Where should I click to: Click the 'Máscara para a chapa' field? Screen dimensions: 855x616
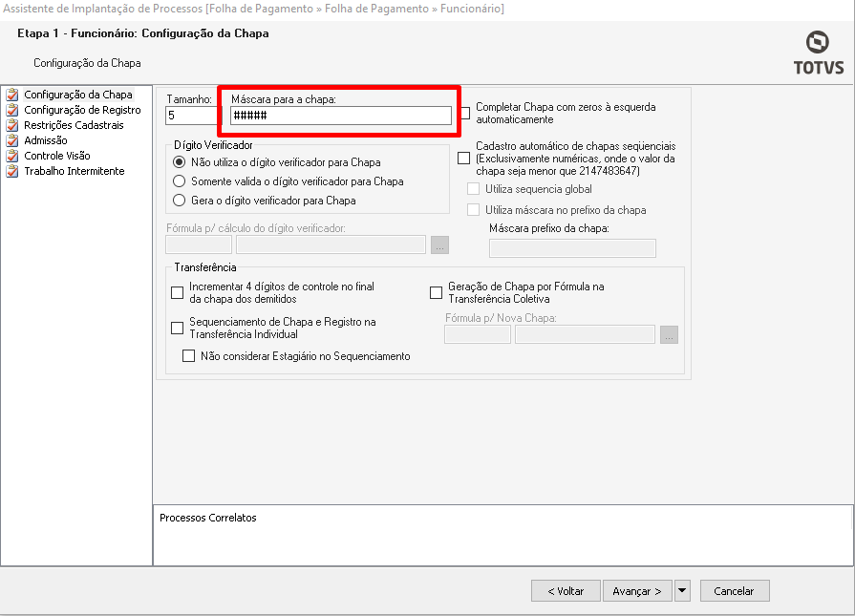click(x=341, y=116)
